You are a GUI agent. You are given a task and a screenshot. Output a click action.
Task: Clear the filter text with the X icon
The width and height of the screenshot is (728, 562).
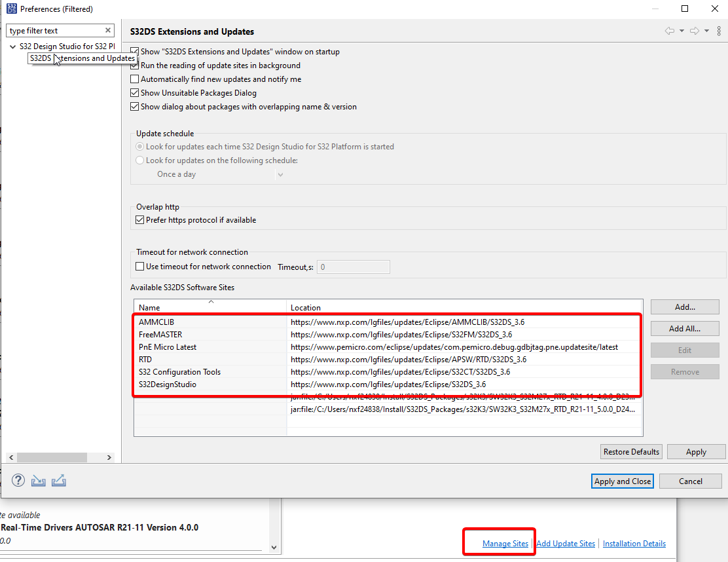click(x=108, y=30)
